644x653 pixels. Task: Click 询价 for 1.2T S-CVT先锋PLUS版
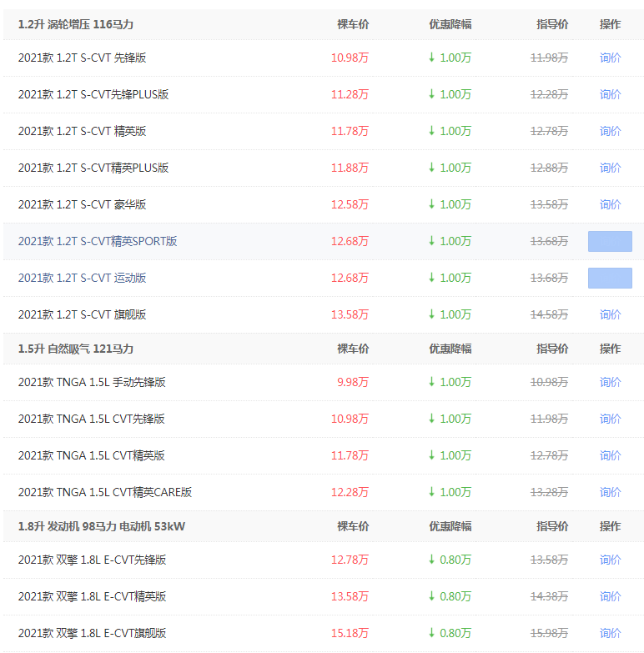[610, 94]
